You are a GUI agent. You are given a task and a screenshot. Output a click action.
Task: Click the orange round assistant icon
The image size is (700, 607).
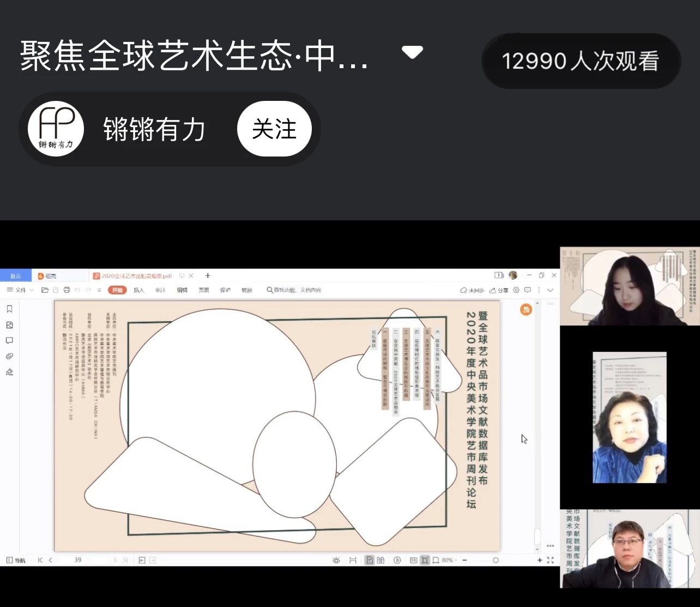click(x=526, y=310)
